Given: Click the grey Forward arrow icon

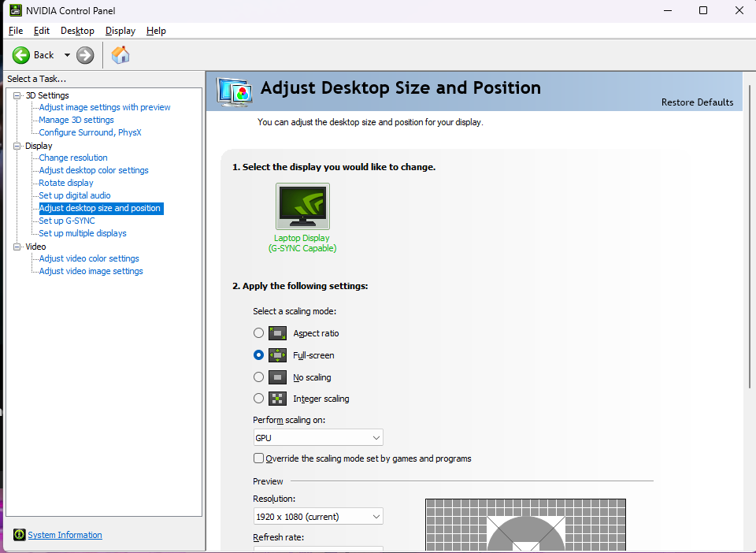Looking at the screenshot, I should click(85, 55).
